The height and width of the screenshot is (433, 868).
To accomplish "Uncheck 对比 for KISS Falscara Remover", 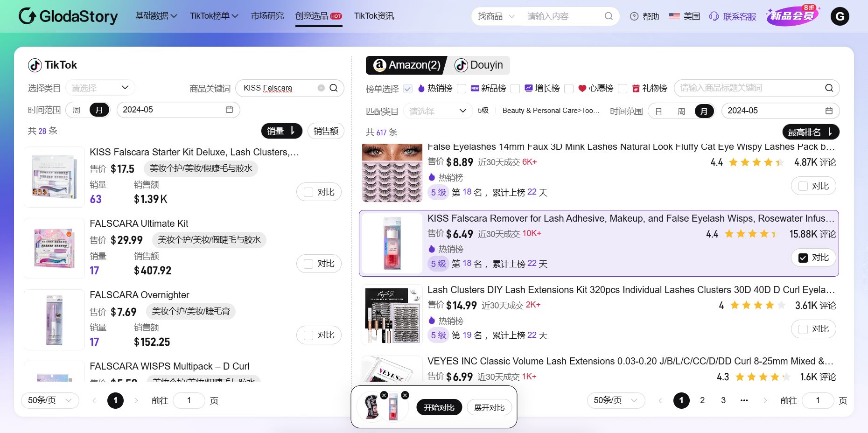I will click(803, 258).
